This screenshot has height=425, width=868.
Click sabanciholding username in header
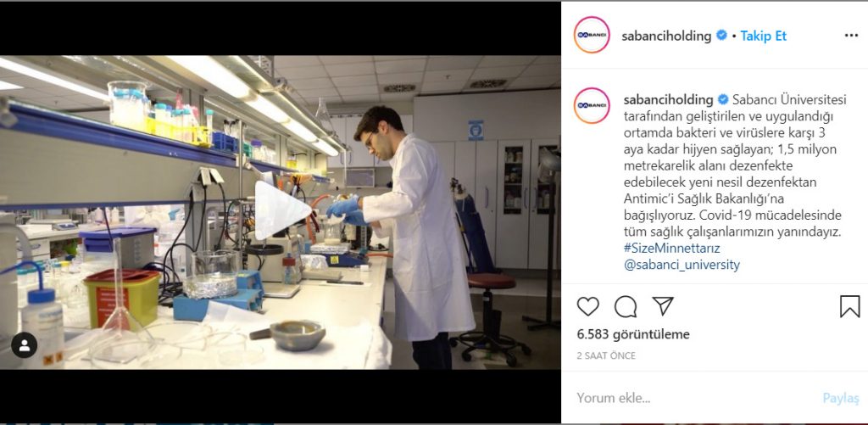point(666,36)
